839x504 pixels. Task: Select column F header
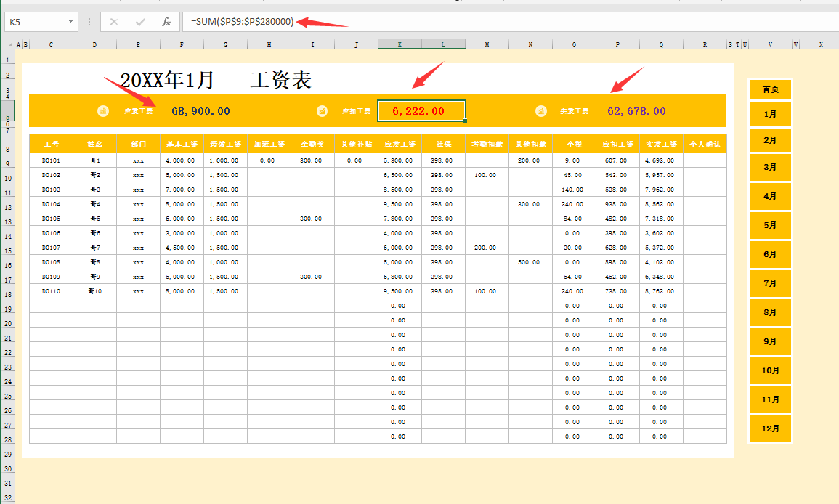pyautogui.click(x=182, y=44)
